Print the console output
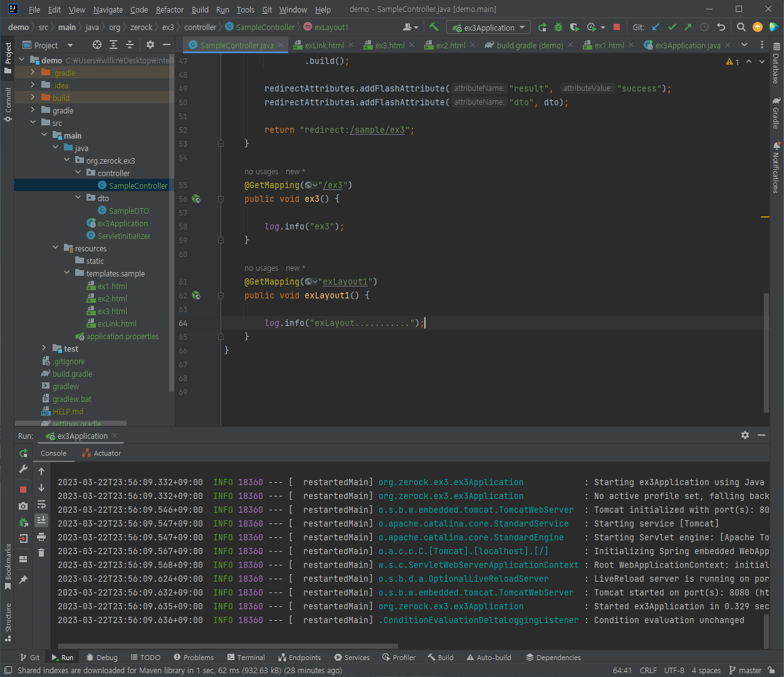 coord(41,537)
